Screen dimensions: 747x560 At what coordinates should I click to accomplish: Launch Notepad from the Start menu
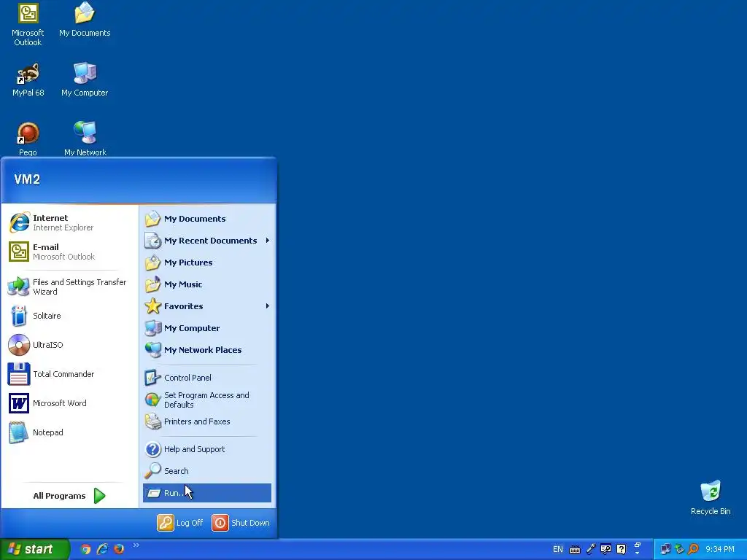[69, 432]
